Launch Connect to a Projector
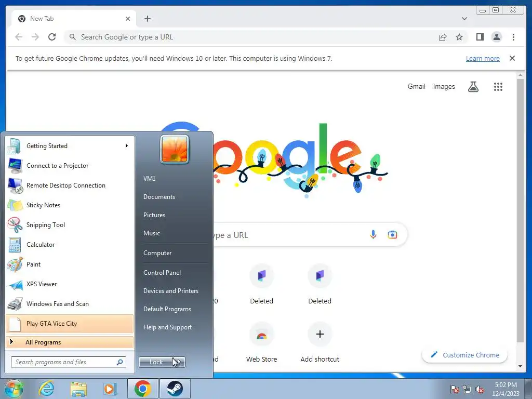The width and height of the screenshot is (532, 399). click(69, 166)
